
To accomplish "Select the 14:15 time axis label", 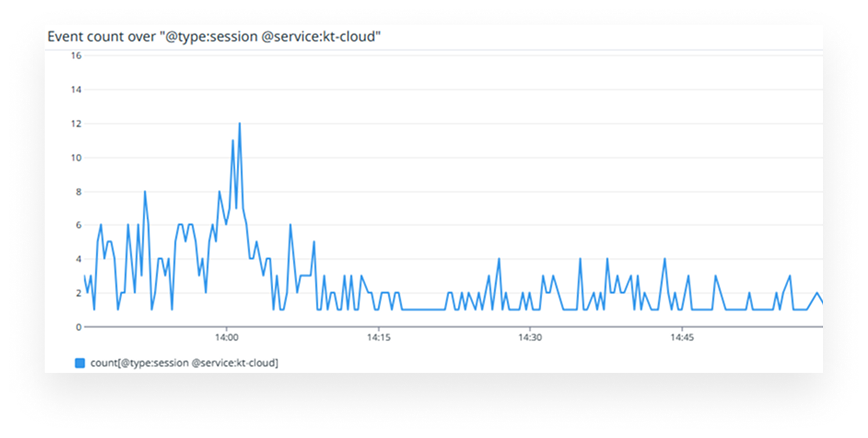I will (x=378, y=338).
